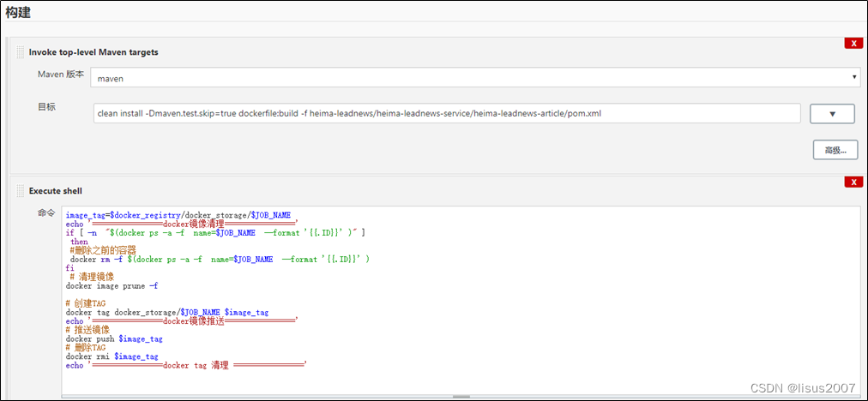The height and width of the screenshot is (401, 868).
Task: Click the line 'image_tag=$docker_registry/docker_storage/$JOB_NAME'
Action: click(x=178, y=215)
